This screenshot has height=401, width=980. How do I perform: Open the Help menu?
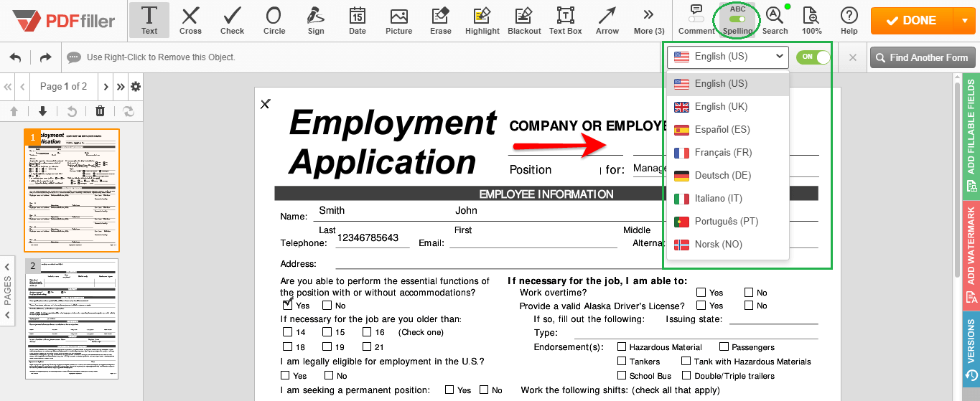point(849,20)
